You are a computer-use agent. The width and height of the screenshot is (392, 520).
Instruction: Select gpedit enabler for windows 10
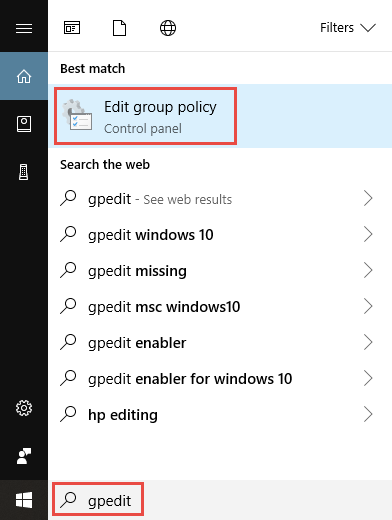(x=220, y=379)
